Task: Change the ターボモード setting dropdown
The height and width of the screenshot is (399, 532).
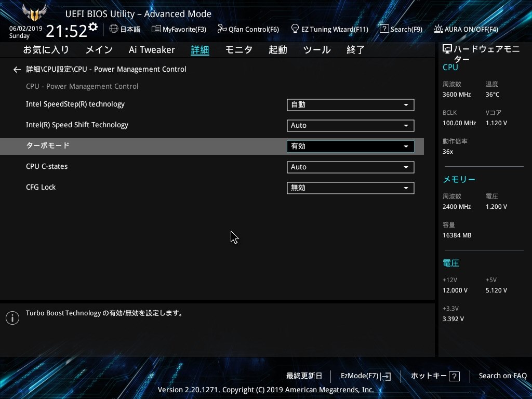Action: (350, 146)
